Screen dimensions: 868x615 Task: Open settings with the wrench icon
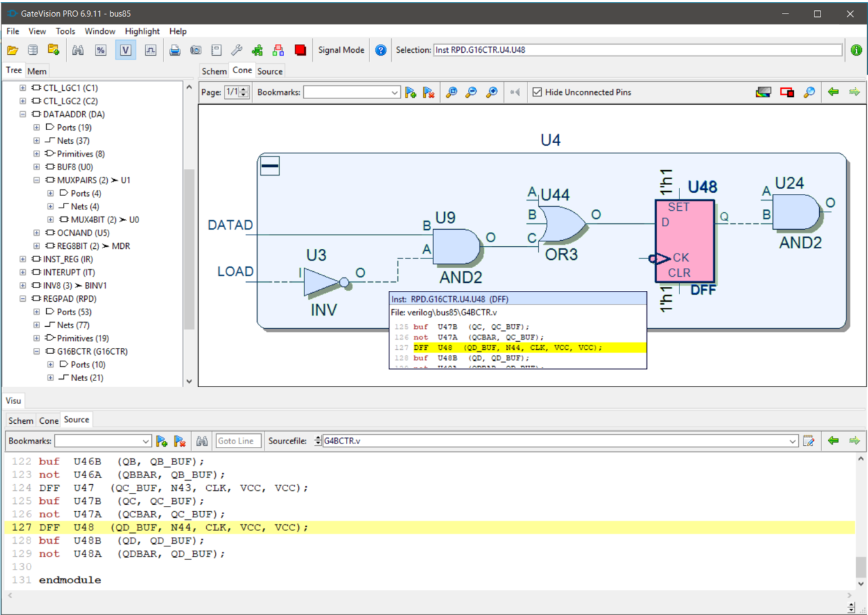point(237,50)
